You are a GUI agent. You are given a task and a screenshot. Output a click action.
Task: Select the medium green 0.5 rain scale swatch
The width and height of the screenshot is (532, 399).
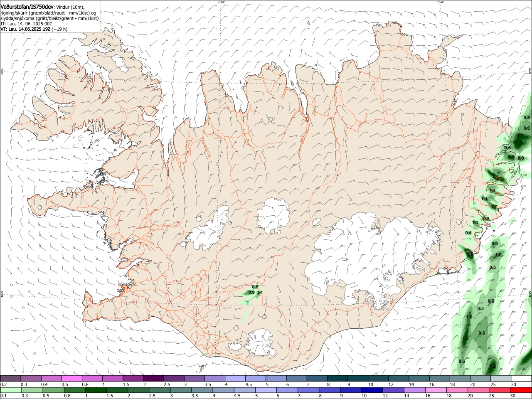(53, 390)
